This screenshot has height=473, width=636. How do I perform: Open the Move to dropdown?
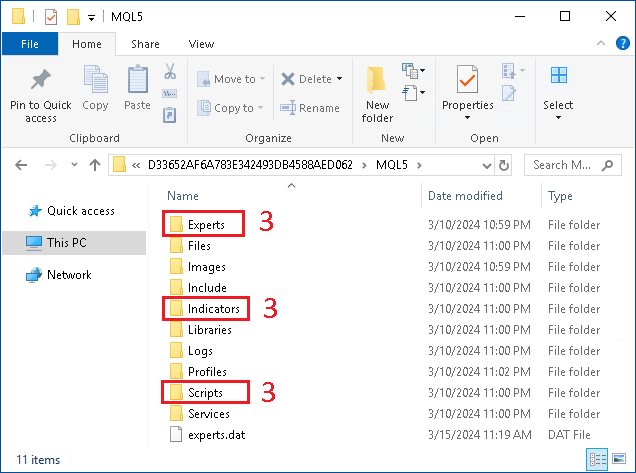pyautogui.click(x=262, y=79)
